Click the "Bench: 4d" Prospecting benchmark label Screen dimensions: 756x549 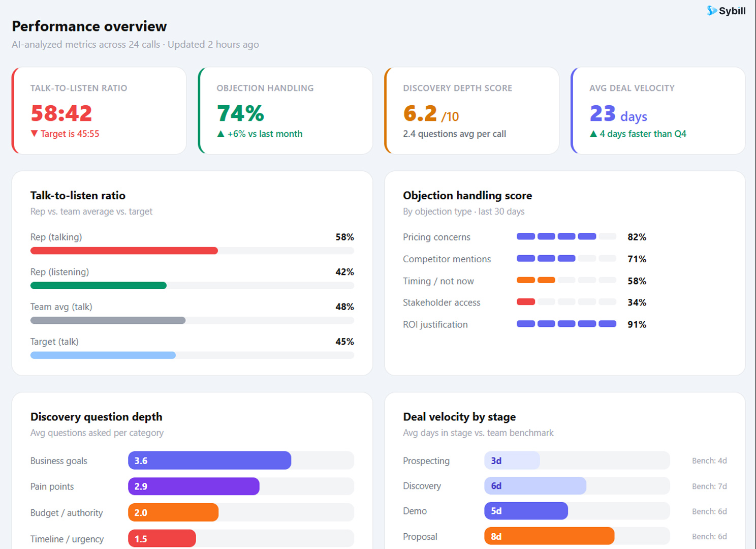(x=709, y=461)
